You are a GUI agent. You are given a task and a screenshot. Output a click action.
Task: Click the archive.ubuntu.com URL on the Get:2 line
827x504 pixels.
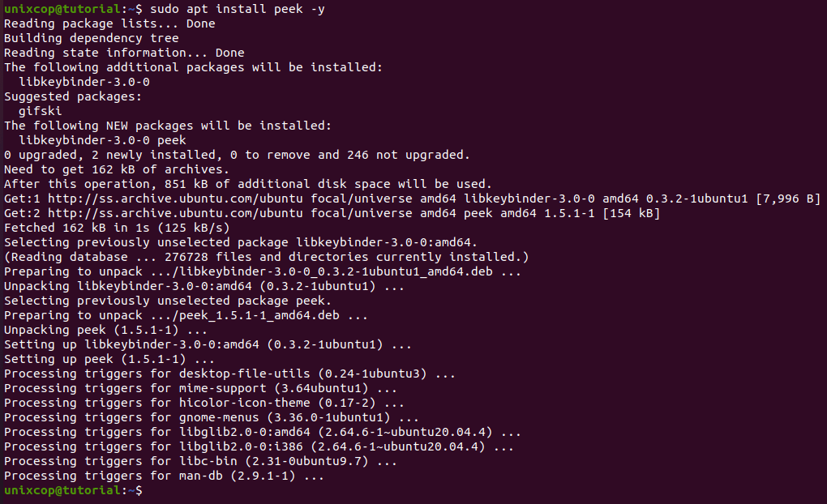click(x=176, y=214)
